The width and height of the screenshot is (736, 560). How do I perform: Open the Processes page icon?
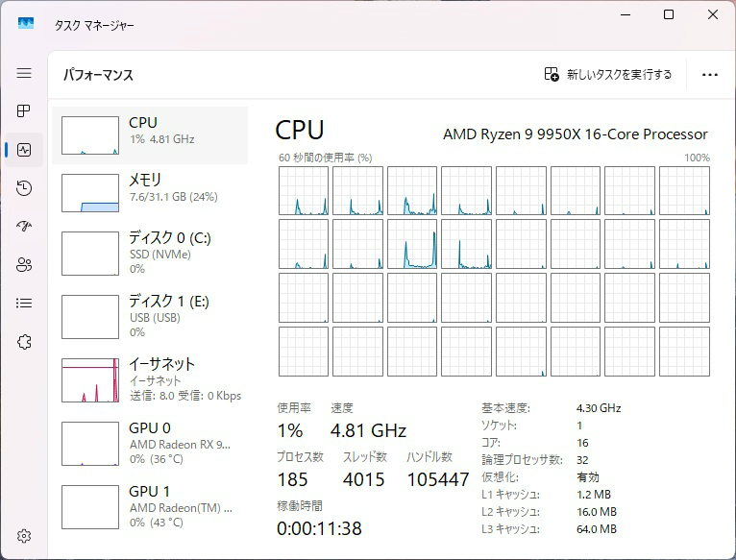(24, 111)
